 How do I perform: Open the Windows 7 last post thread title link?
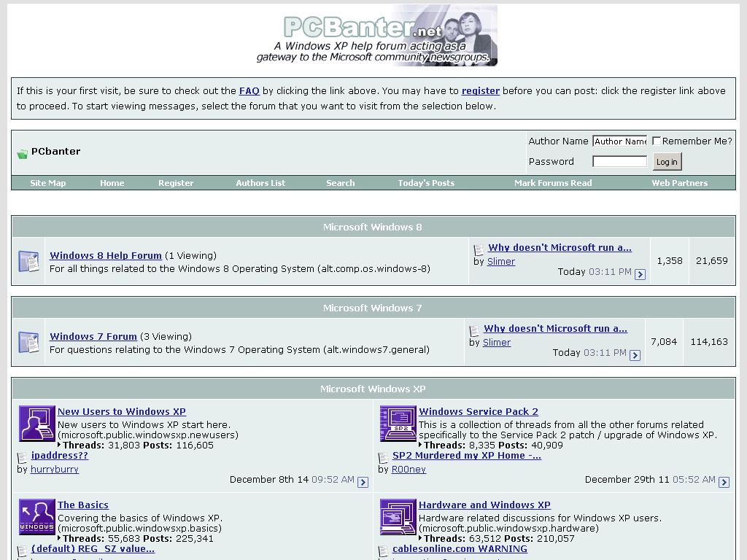point(555,329)
